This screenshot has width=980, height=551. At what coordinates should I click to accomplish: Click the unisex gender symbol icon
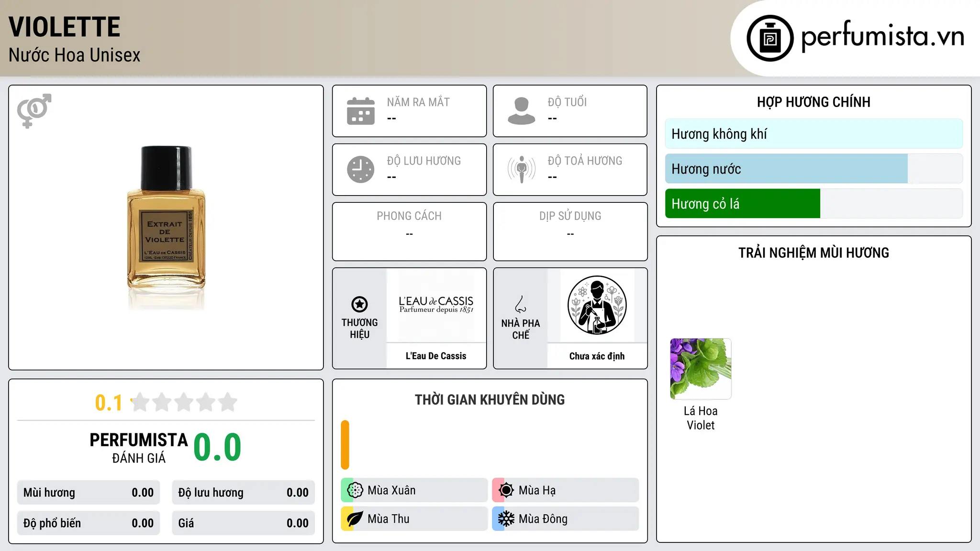coord(34,110)
